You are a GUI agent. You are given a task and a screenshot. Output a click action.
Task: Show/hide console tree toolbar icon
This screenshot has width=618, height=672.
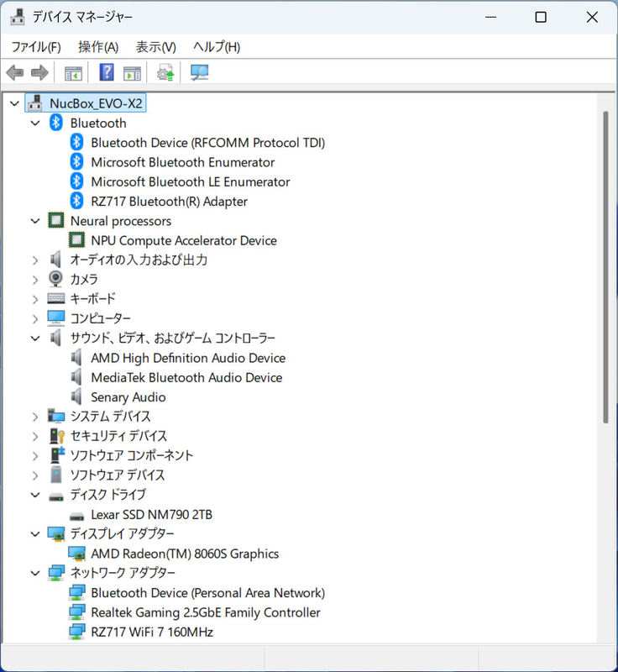click(73, 73)
